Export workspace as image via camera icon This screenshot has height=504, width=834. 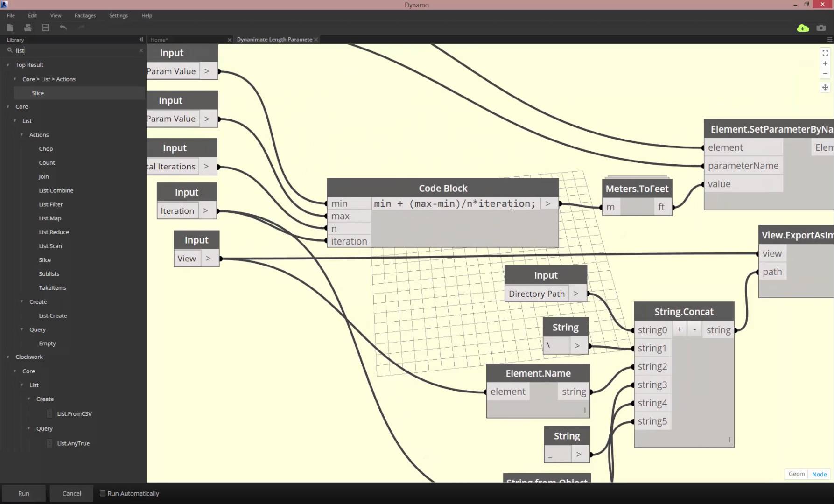821,28
